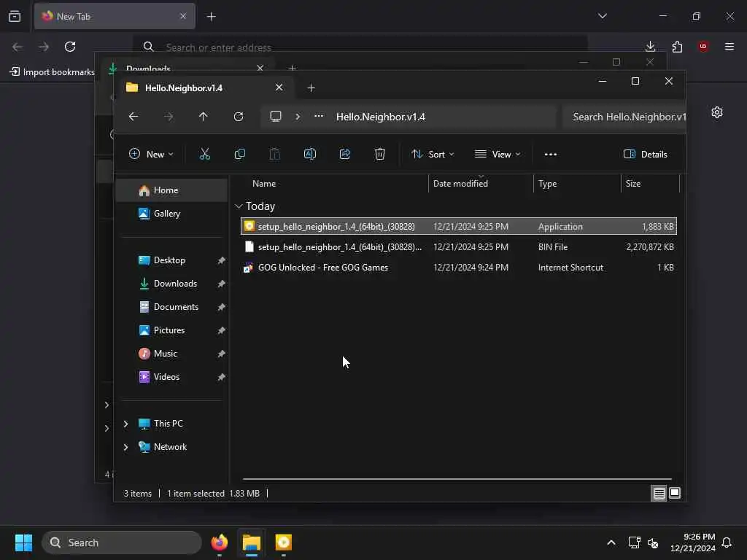Close the Firefox New Tab tab

click(x=183, y=16)
